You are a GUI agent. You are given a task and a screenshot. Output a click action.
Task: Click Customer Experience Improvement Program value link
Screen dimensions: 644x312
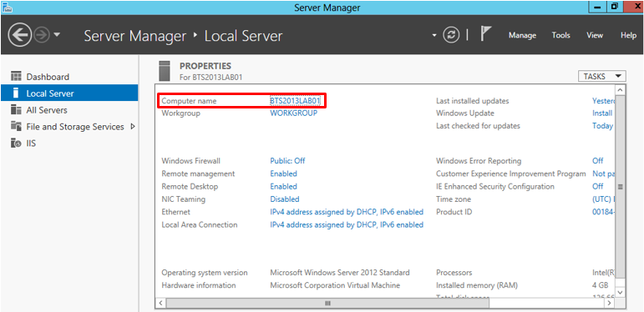[x=603, y=174]
